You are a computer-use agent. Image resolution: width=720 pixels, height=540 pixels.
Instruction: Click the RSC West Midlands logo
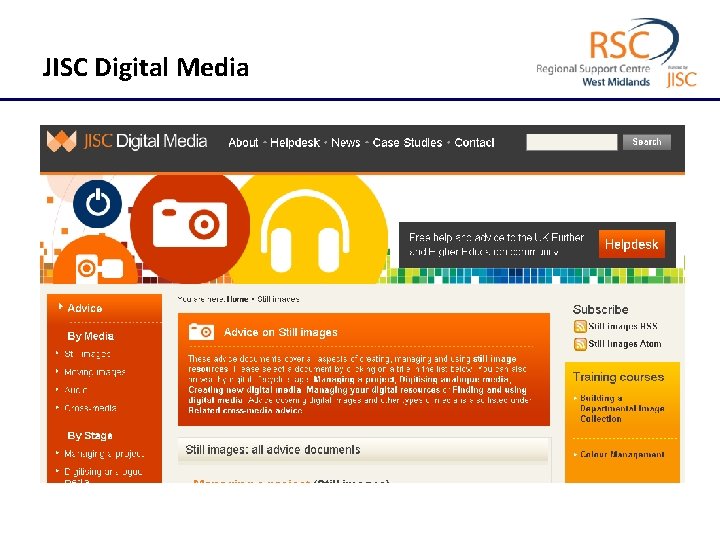616,53
